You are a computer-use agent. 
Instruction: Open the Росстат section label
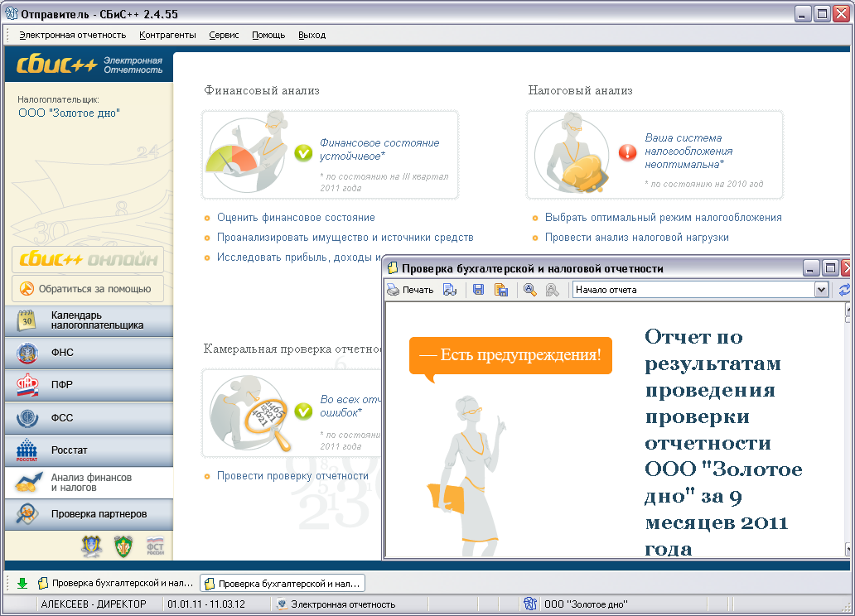click(x=70, y=450)
